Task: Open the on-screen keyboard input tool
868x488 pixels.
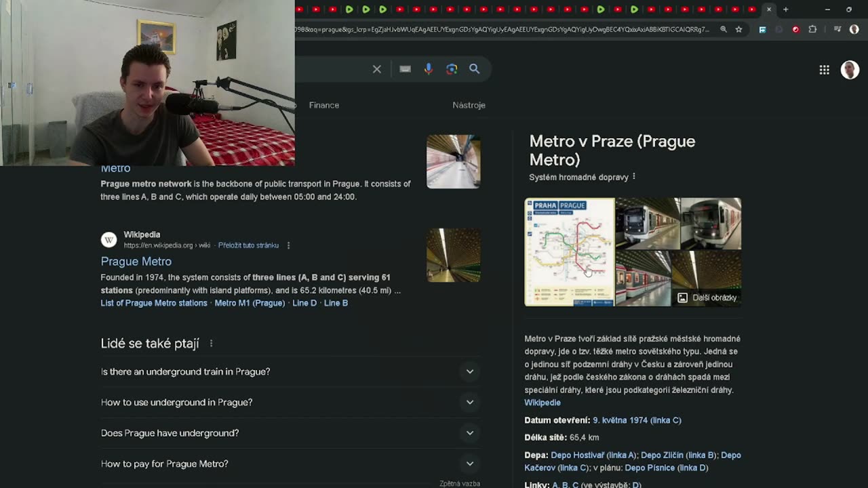Action: [x=405, y=69]
